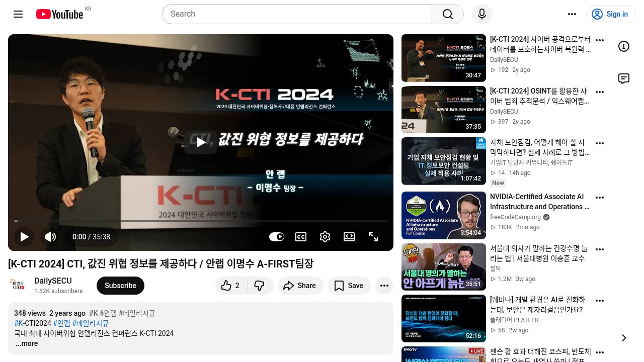
Task: Open DailySECU channel avatar
Action: 18,285
